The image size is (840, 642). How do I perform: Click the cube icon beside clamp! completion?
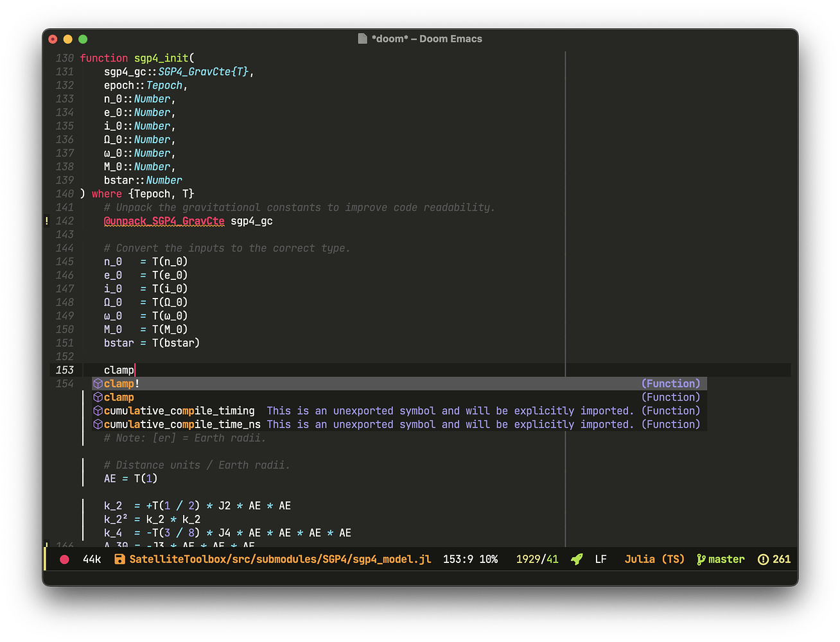click(98, 383)
